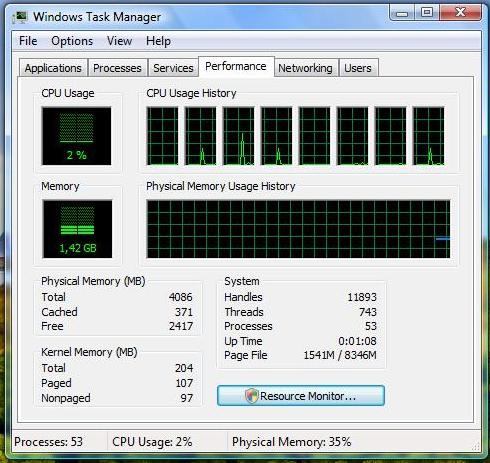Click the System group label
490x463 pixels.
pyautogui.click(x=242, y=281)
